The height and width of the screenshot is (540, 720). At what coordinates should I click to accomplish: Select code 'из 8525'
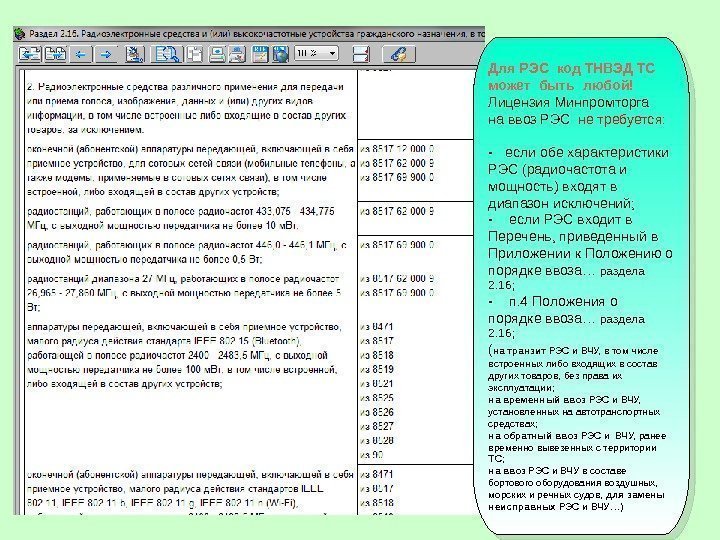[x=377, y=398]
